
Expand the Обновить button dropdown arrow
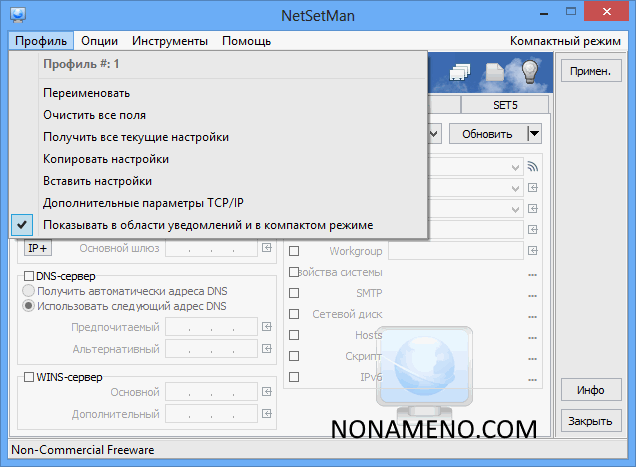(534, 133)
